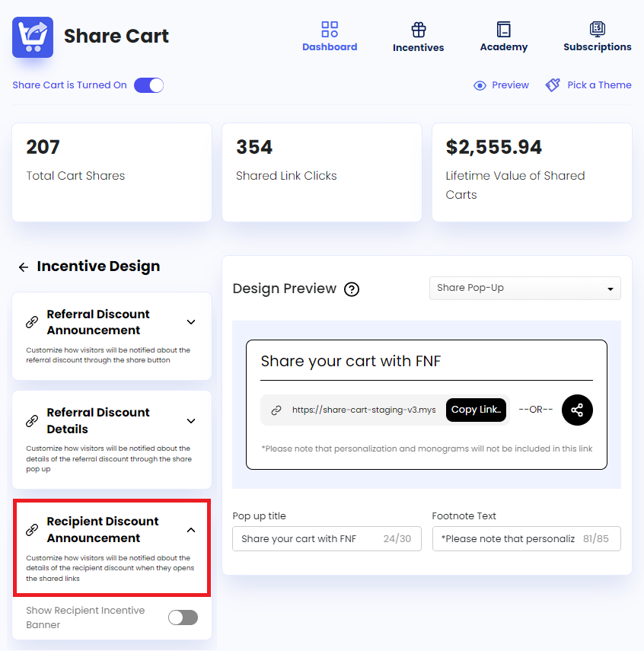Image resolution: width=644 pixels, height=651 pixels.
Task: Click the Preview eye icon
Action: point(480,85)
